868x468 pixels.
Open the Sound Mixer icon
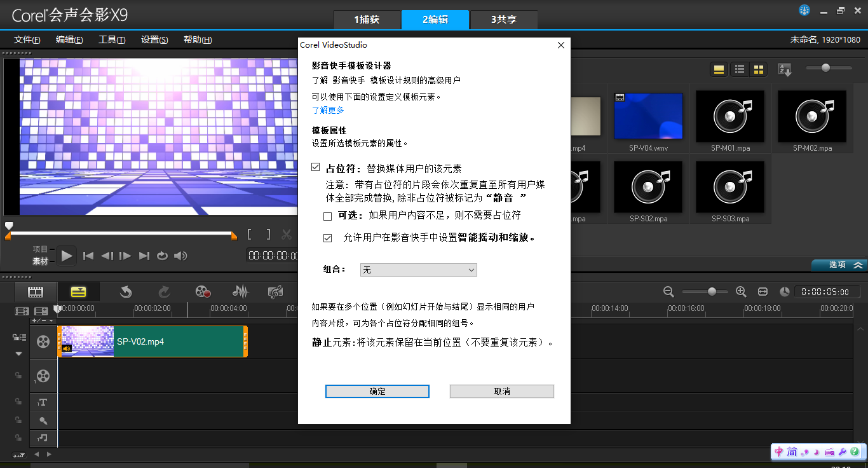pos(240,292)
